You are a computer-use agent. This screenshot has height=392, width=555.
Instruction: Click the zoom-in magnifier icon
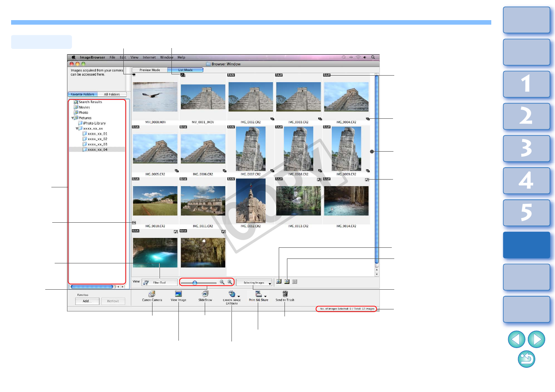tap(230, 282)
